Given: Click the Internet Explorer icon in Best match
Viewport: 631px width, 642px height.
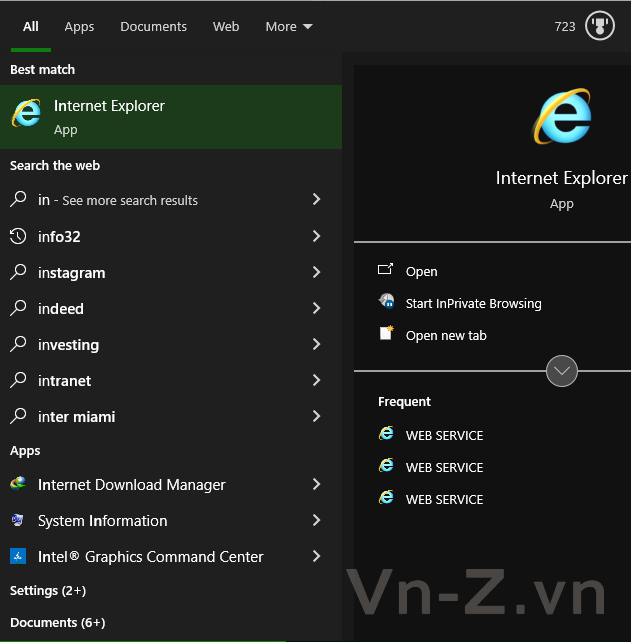Looking at the screenshot, I should pyautogui.click(x=26, y=116).
